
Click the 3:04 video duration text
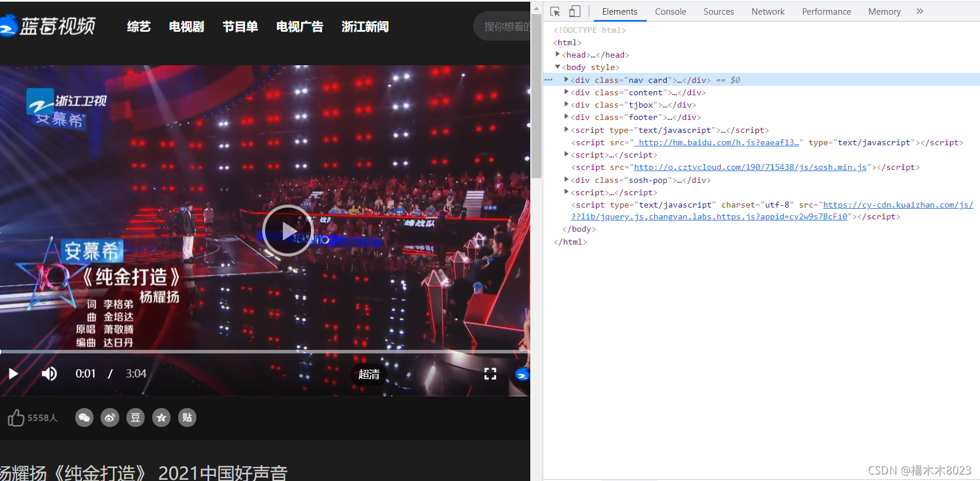click(x=136, y=373)
